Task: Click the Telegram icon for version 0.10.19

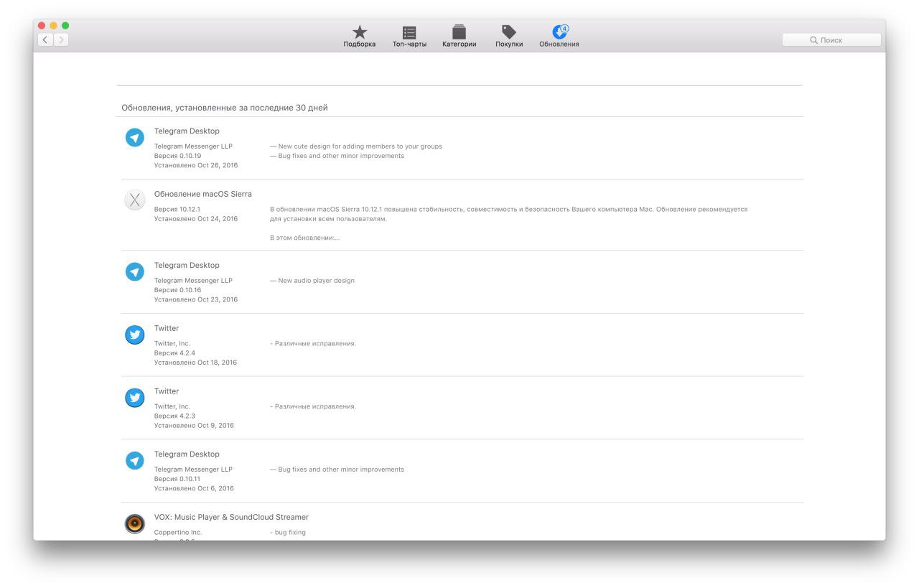Action: tap(135, 137)
